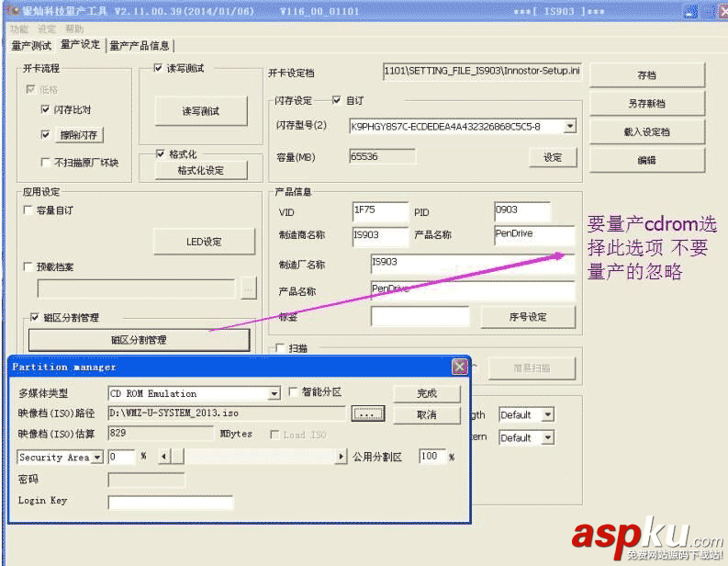
Task: Enable 不扫描原厂坏块 checkbox
Action: tap(45, 162)
